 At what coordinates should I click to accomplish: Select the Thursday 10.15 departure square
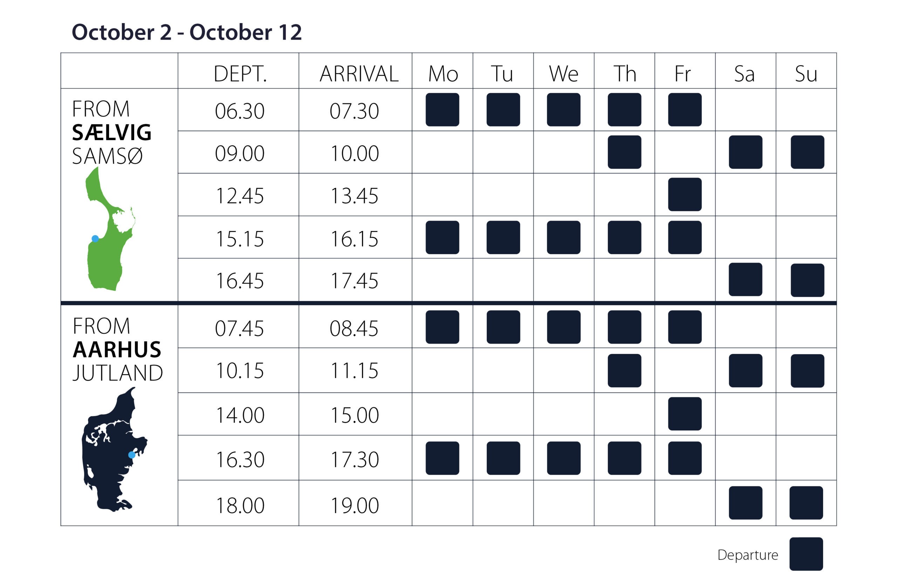pos(624,370)
